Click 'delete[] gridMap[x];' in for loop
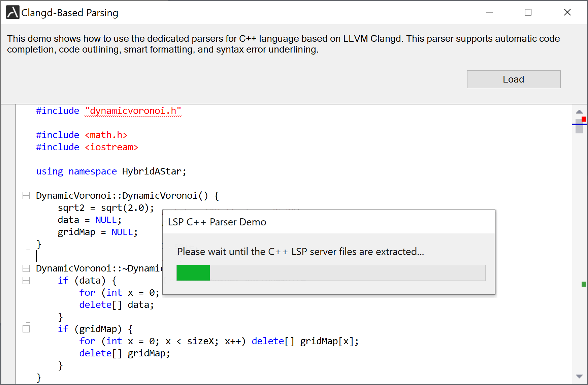588x385 pixels. coord(305,341)
